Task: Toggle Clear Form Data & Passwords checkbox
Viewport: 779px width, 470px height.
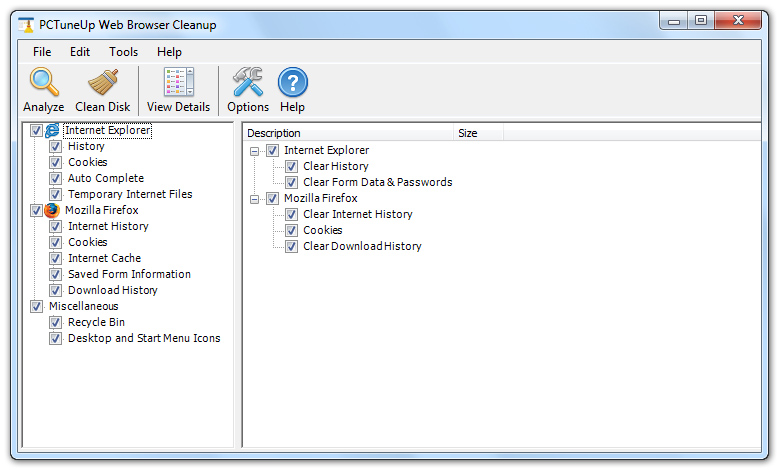Action: [x=292, y=182]
